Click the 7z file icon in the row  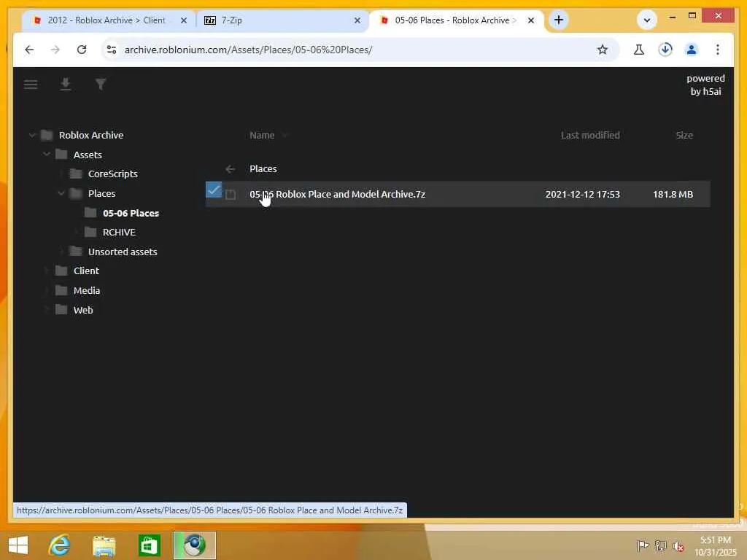[230, 194]
